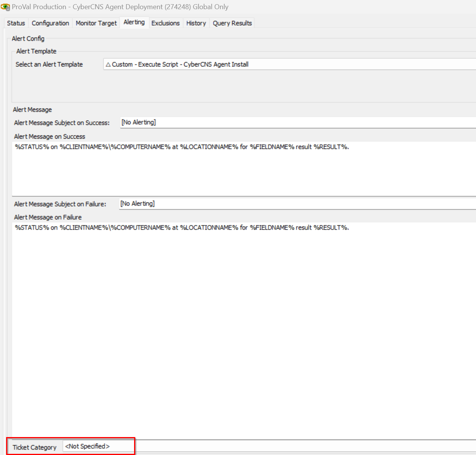Click inside the Alert Message on Success text
The height and width of the screenshot is (455, 476).
pyautogui.click(x=182, y=147)
